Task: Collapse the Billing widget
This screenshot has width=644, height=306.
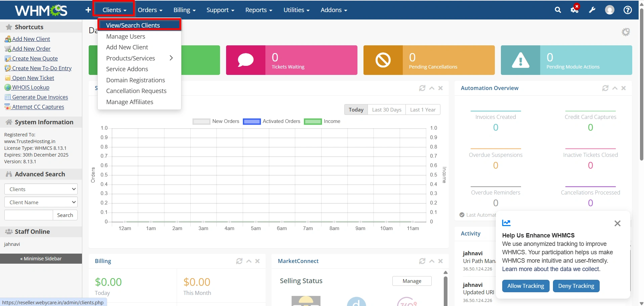Action: [249, 261]
